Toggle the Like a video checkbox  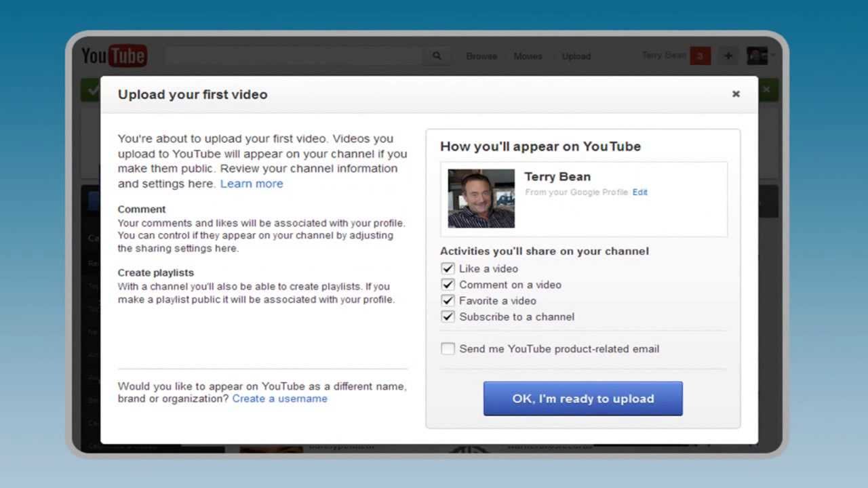click(x=448, y=268)
